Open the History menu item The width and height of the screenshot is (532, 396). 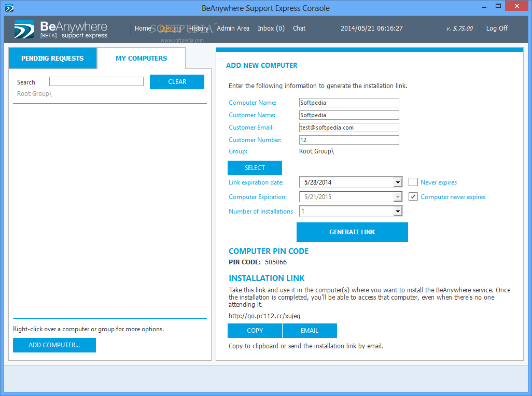tap(199, 29)
